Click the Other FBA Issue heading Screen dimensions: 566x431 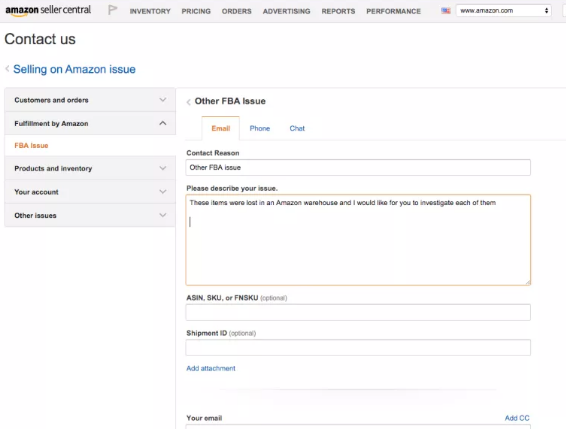pyautogui.click(x=230, y=101)
